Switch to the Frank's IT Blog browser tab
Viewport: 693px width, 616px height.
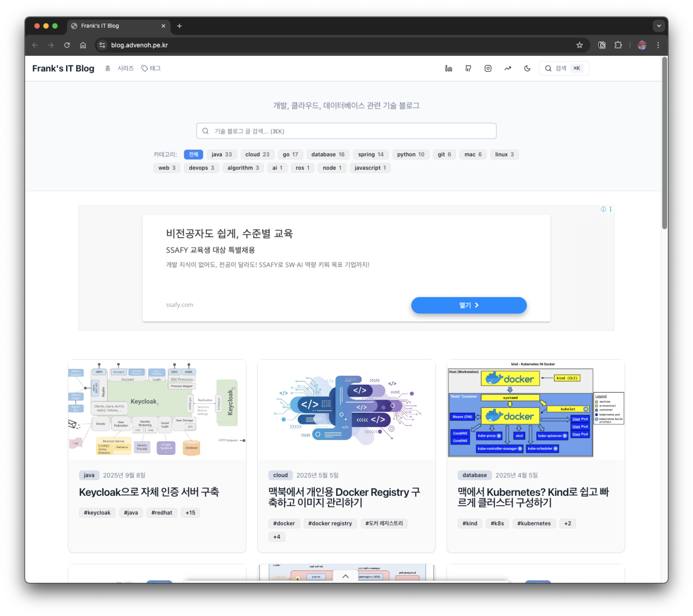click(x=100, y=26)
